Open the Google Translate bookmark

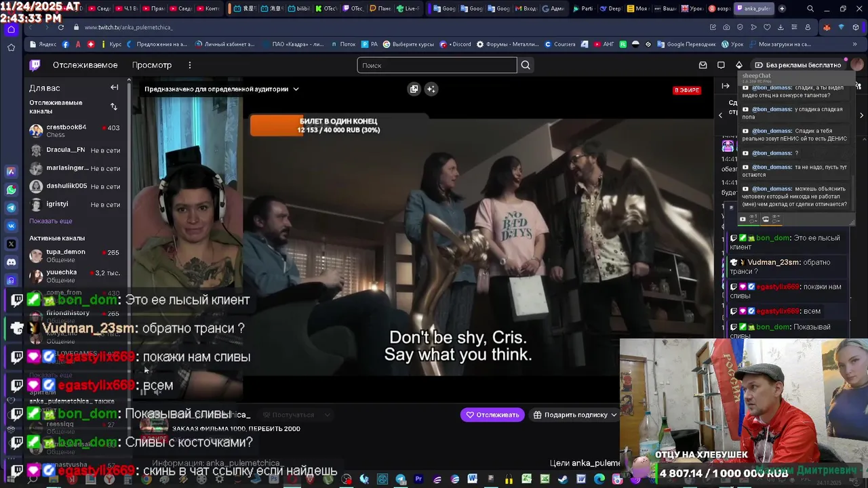tap(686, 44)
